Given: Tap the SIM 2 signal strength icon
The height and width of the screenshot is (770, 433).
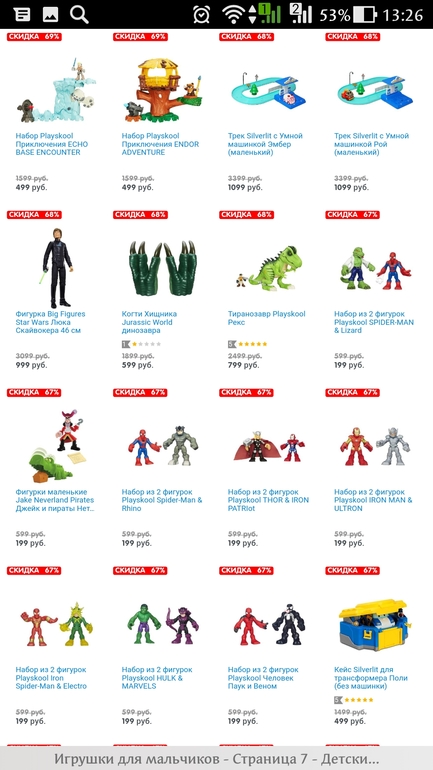Looking at the screenshot, I should point(300,14).
